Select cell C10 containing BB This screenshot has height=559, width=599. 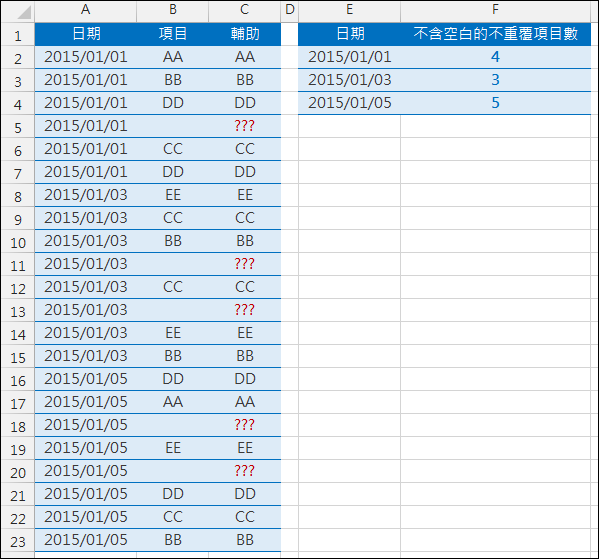244,241
